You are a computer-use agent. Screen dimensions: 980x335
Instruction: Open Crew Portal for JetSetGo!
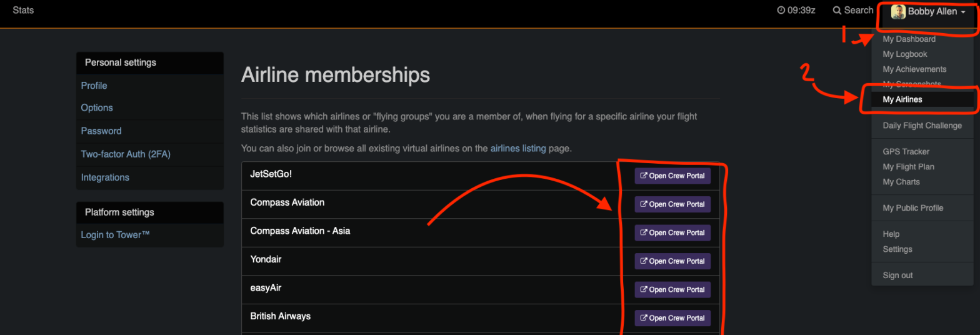[x=672, y=176]
